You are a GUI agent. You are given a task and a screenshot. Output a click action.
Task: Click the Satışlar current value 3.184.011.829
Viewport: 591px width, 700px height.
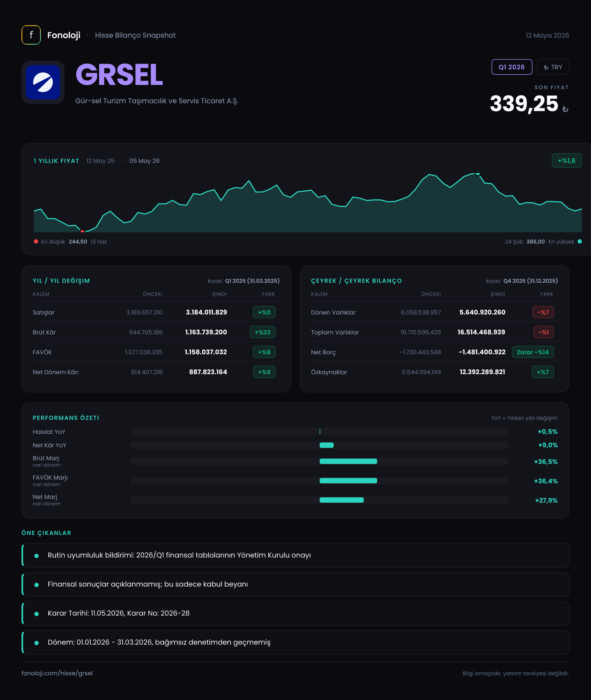[x=206, y=312]
